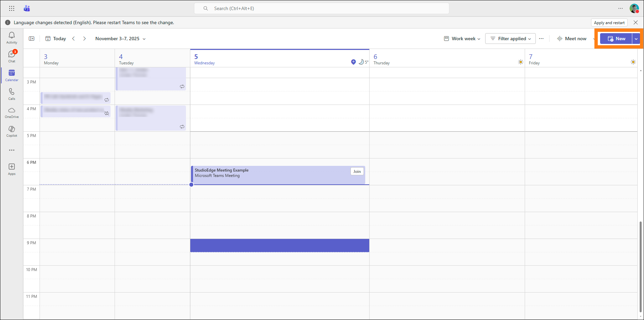
Task: Click the app launcher grid icon
Action: (x=12, y=8)
